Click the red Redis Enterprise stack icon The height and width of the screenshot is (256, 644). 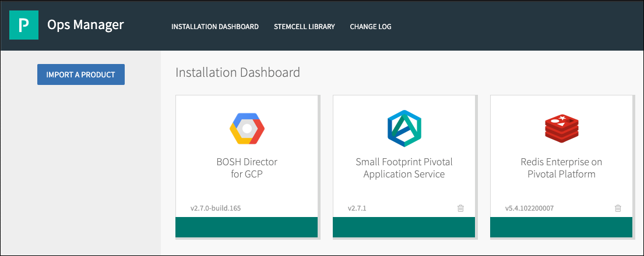click(x=561, y=128)
